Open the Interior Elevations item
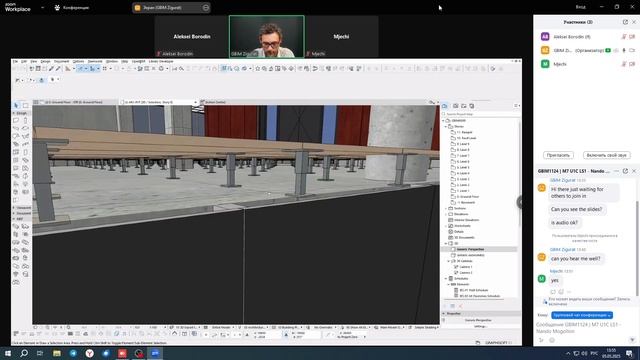Viewport: 640px width, 360px height. 467,220
